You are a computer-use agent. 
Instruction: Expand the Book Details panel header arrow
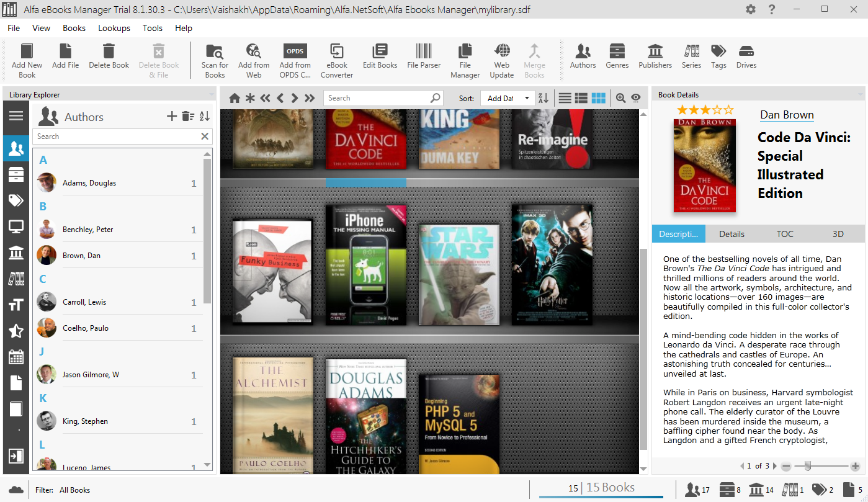click(x=861, y=95)
